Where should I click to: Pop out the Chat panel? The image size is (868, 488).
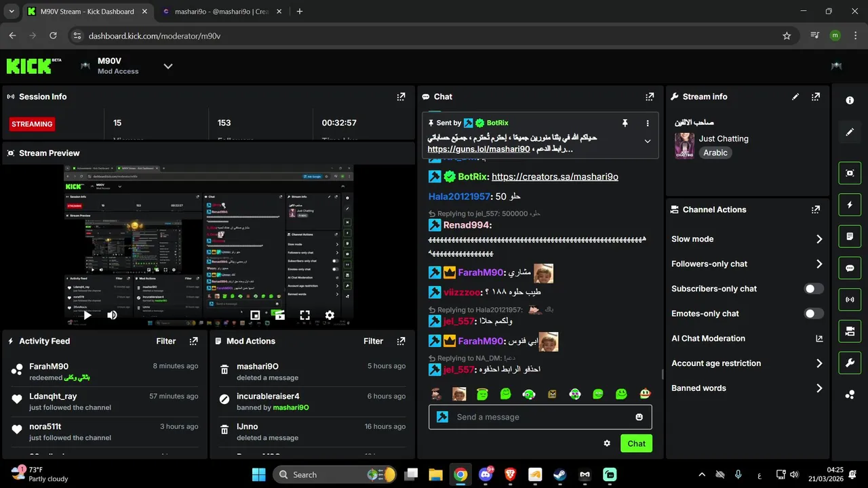[x=650, y=97]
